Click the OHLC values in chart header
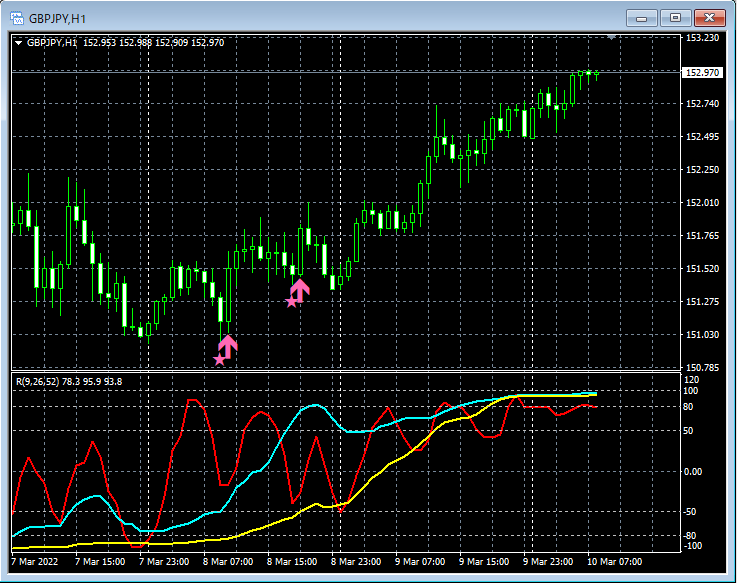Viewport: 738px width, 583px height. point(153,43)
